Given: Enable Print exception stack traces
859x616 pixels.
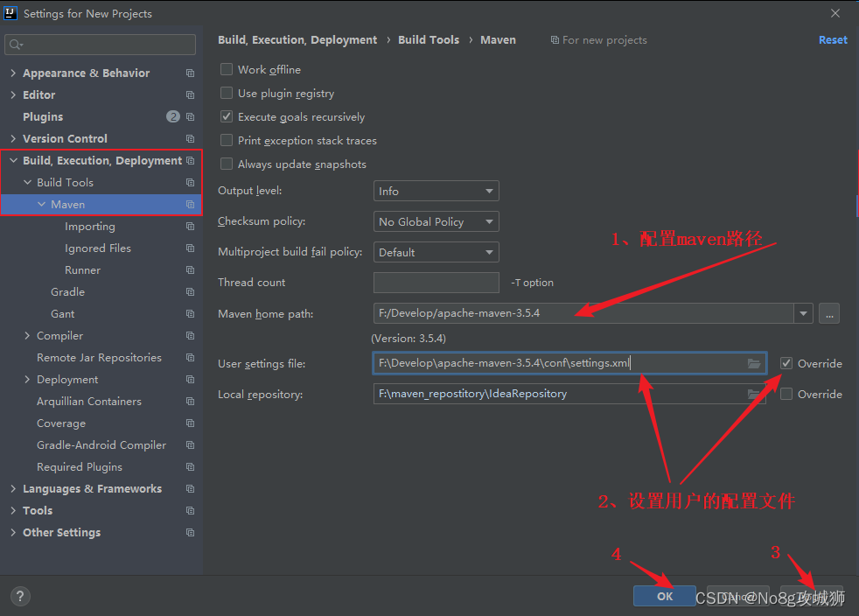Looking at the screenshot, I should tap(227, 140).
